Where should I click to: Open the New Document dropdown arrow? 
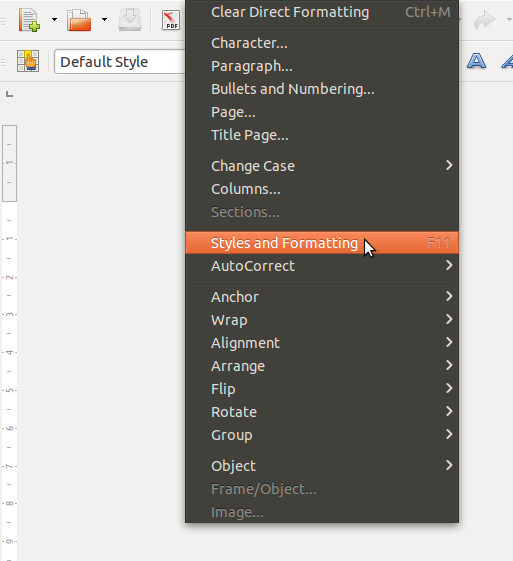pos(54,19)
